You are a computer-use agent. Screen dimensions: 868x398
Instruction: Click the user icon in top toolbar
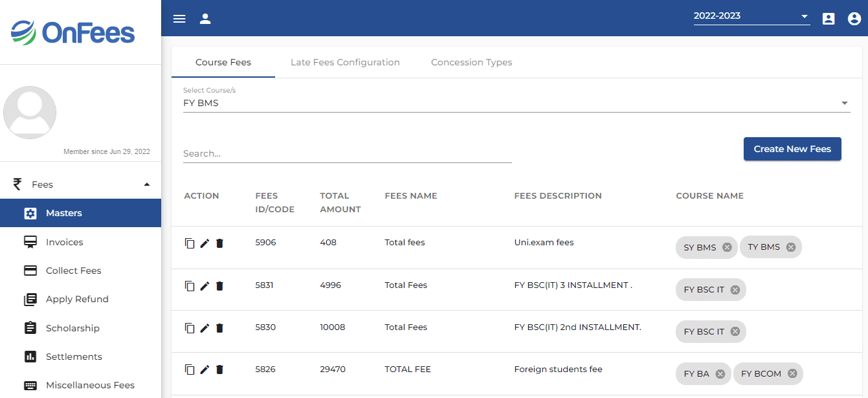(x=205, y=19)
